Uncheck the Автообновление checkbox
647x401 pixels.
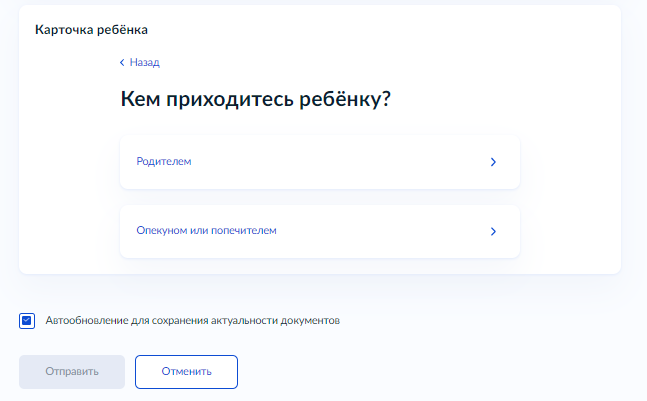28,321
